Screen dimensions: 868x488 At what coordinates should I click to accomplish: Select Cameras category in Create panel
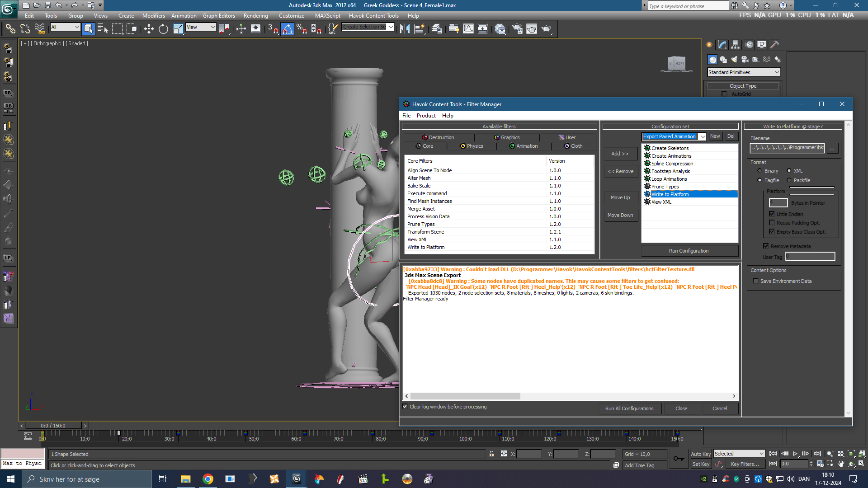tap(745, 60)
